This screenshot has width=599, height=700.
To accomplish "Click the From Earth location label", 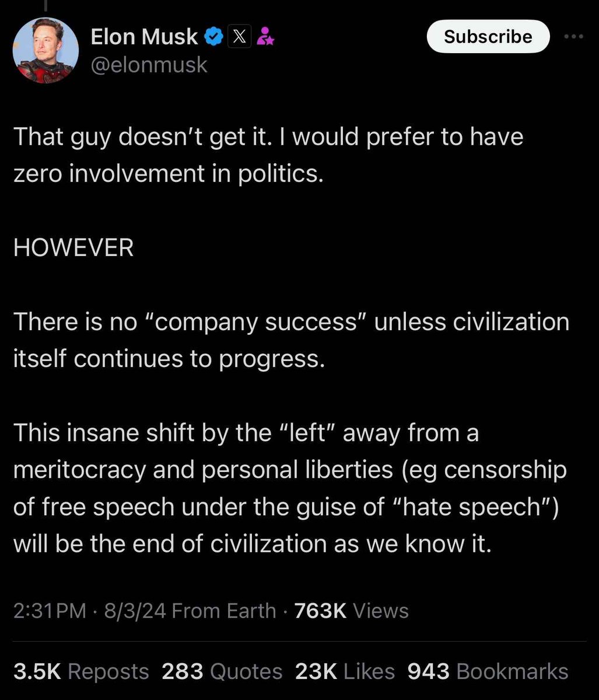I will click(x=225, y=611).
